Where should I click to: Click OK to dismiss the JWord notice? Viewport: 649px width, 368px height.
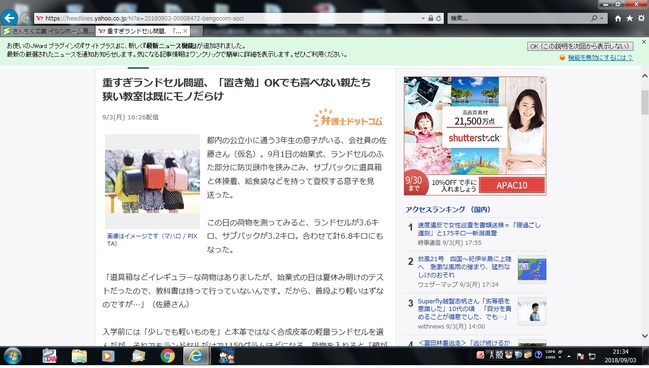pos(580,46)
